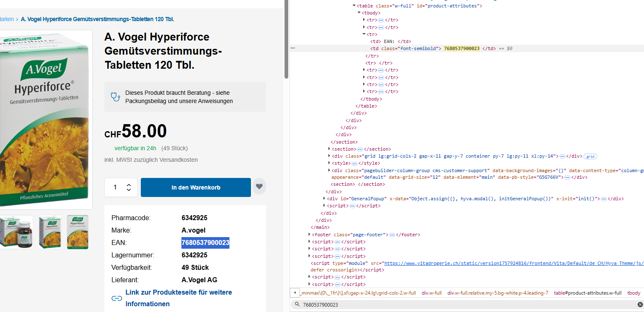Click the CHF 58.00 price
Image resolution: width=644 pixels, height=312 pixels.
click(135, 131)
